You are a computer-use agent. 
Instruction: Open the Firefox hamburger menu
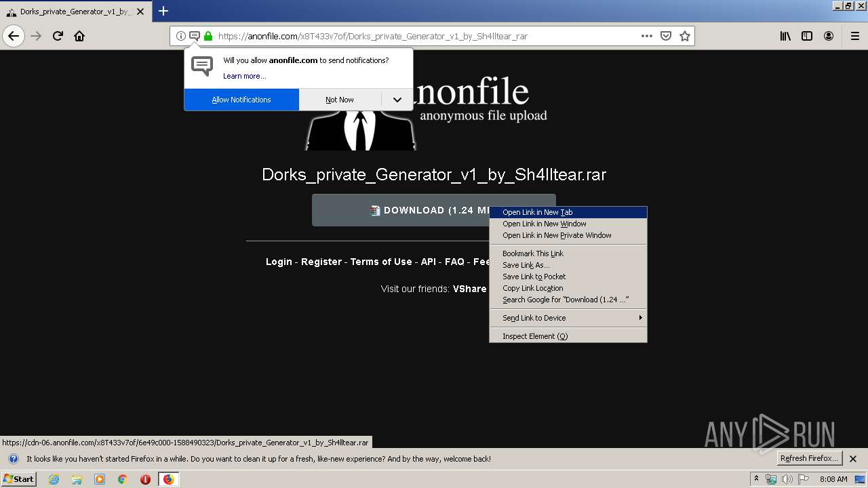point(855,36)
